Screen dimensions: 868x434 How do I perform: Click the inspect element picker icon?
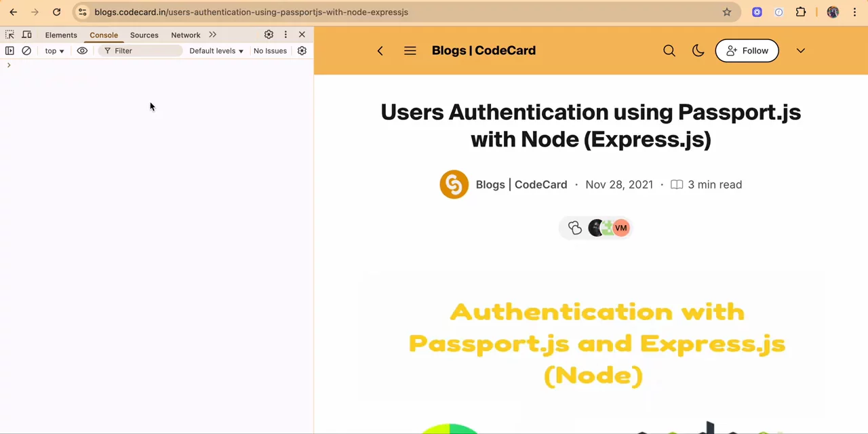[9, 35]
